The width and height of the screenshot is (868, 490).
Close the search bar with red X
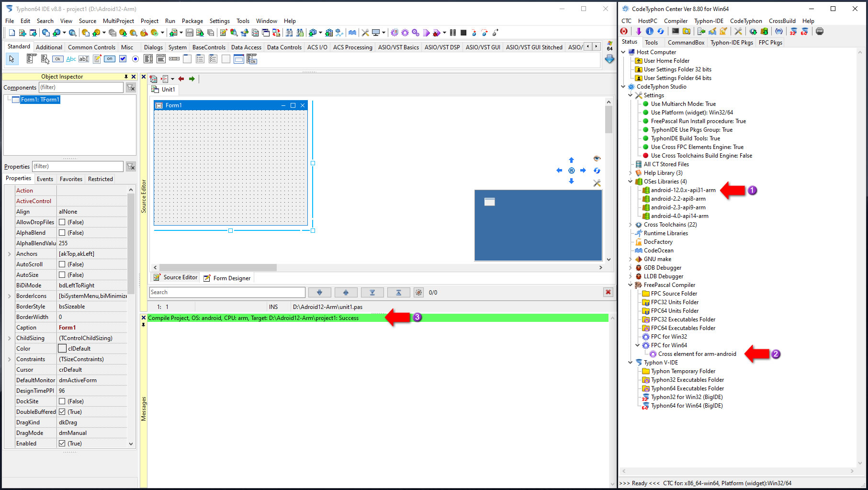[x=608, y=292]
